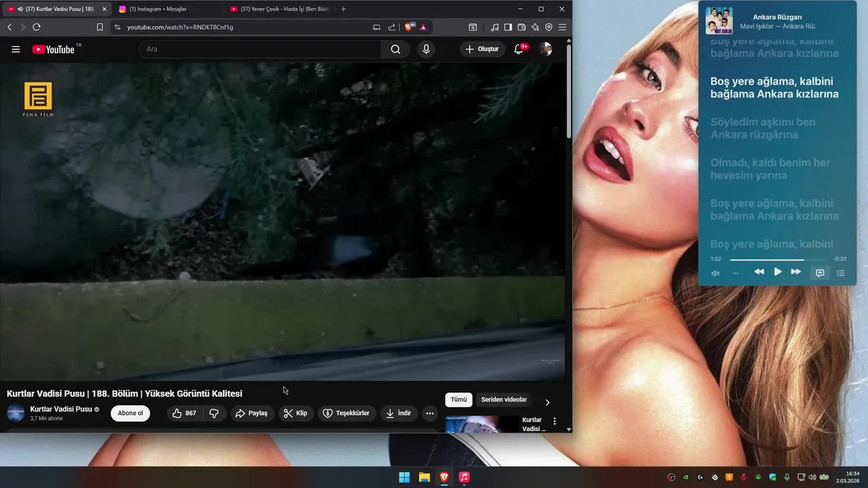868x488 pixels.
Task: Skip to next track in music player
Action: (796, 272)
